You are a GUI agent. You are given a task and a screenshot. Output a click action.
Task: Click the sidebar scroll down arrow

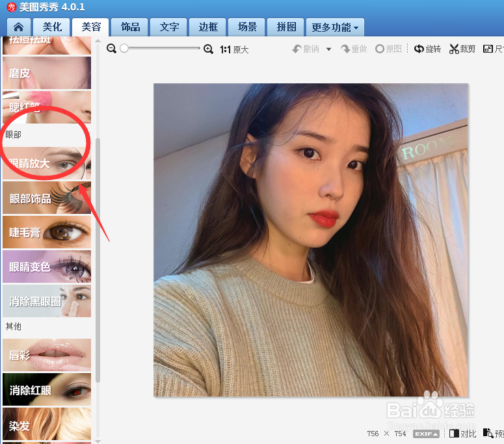(x=98, y=442)
